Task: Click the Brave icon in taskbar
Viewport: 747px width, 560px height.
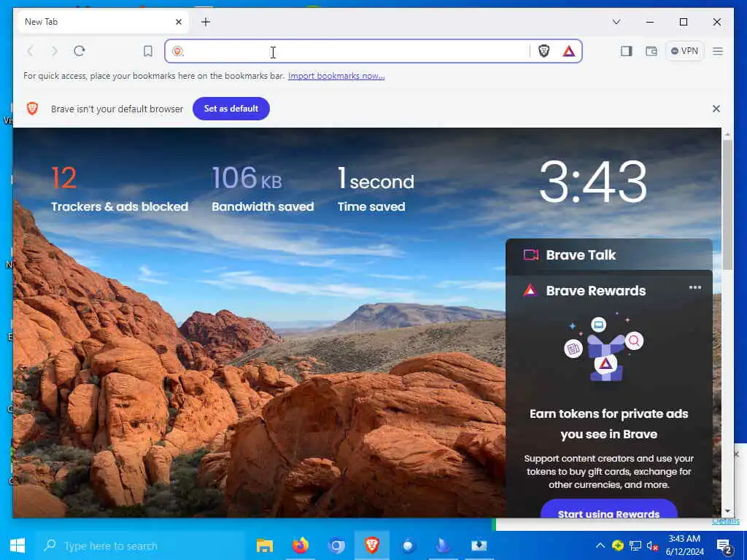Action: coord(372,545)
